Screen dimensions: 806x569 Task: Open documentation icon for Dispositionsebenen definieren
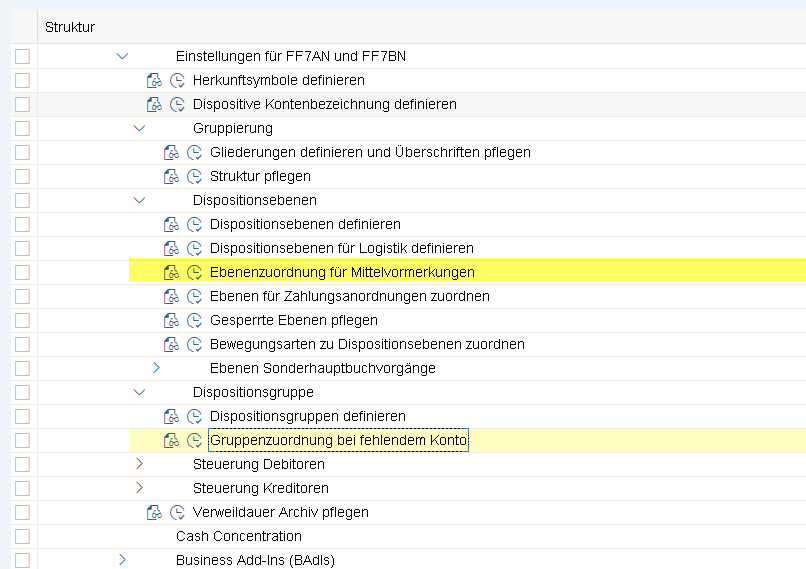[x=171, y=224]
